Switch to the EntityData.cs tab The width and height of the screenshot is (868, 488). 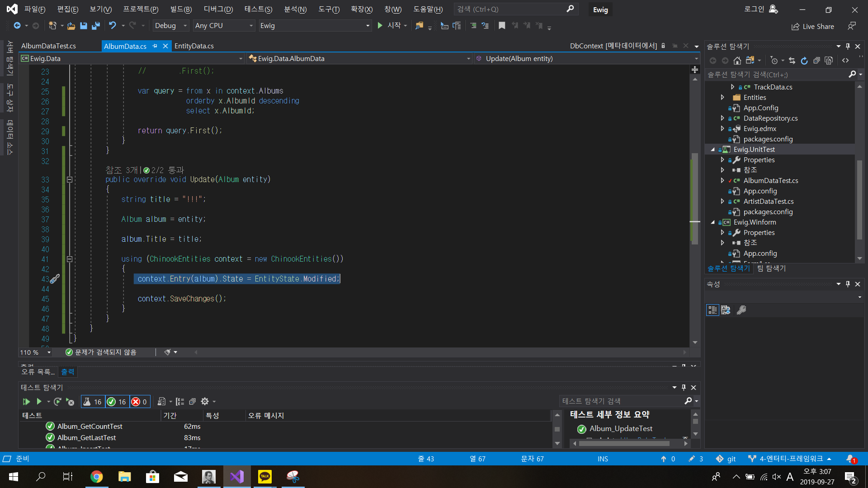click(194, 46)
